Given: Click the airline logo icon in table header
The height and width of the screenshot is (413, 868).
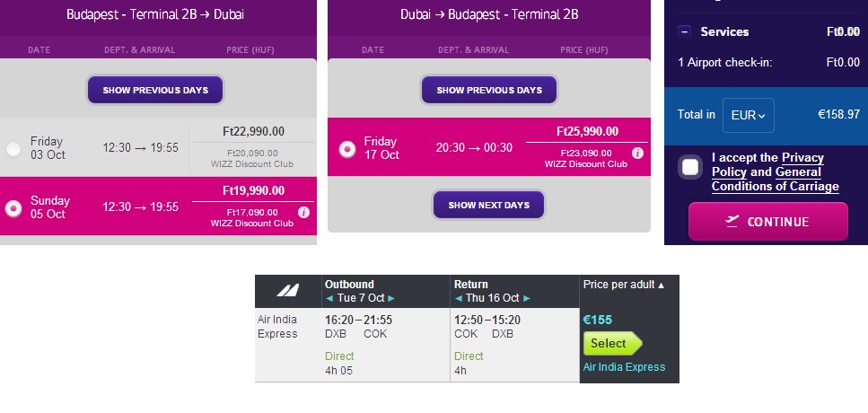Looking at the screenshot, I should click(287, 290).
